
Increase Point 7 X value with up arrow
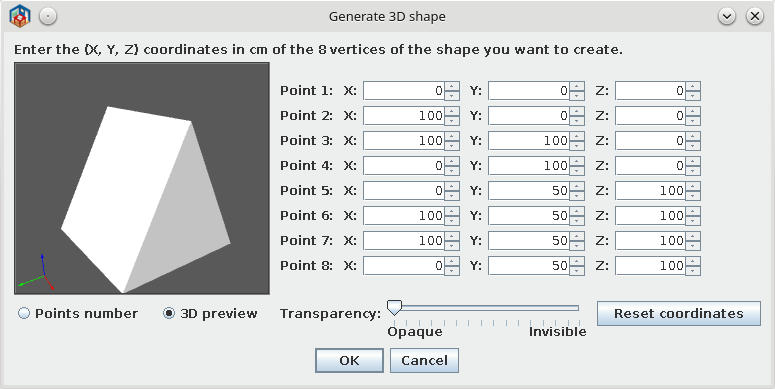[x=452, y=236]
